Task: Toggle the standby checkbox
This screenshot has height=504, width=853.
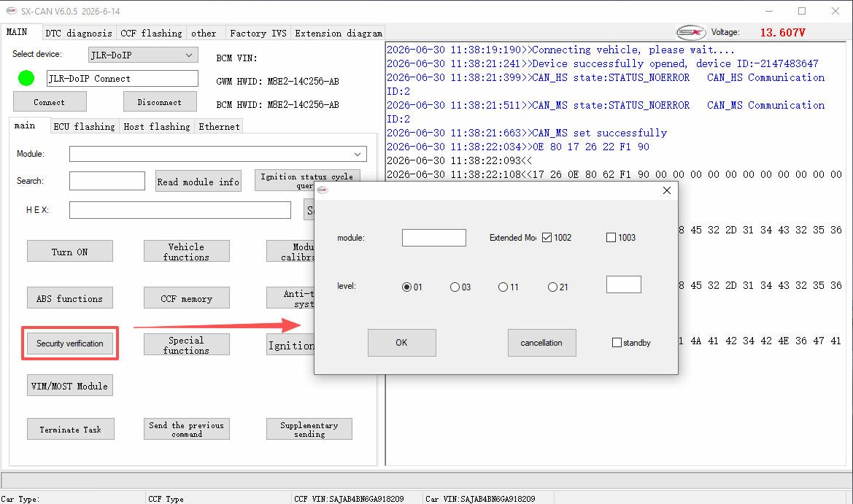Action: tap(617, 343)
